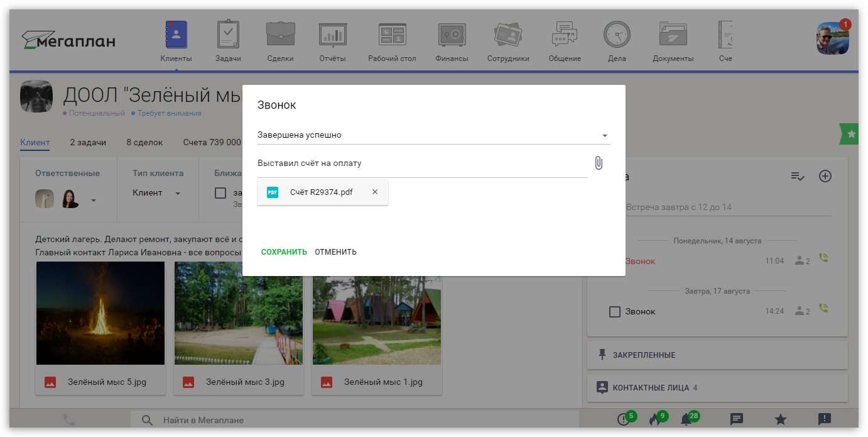Screen dimensions: 868x437
Task: Click the Мегаплан logo
Action: [x=68, y=40]
